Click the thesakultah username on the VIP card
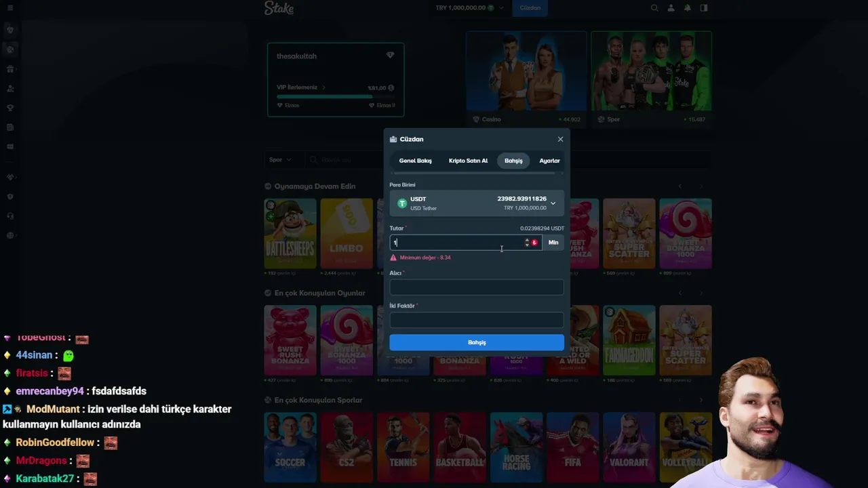868x488 pixels. pyautogui.click(x=296, y=56)
